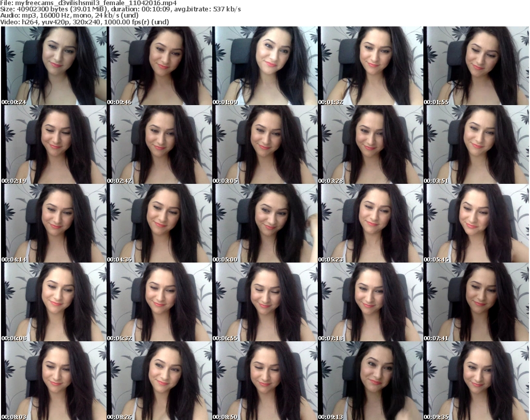
Task: Click the last frame at 00:09:35
Action: click(476, 381)
